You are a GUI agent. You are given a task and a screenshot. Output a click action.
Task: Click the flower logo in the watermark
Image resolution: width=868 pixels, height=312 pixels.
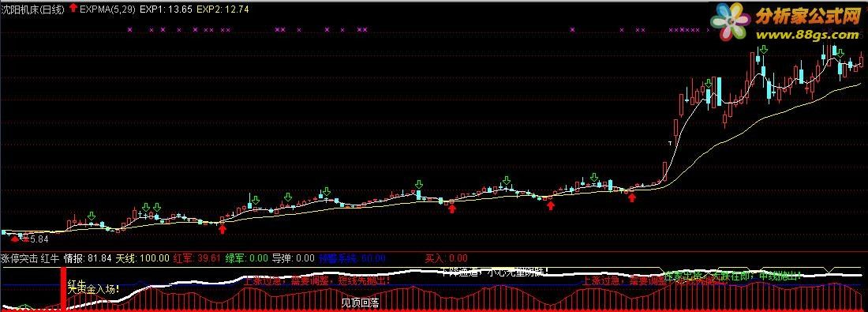[x=731, y=21]
